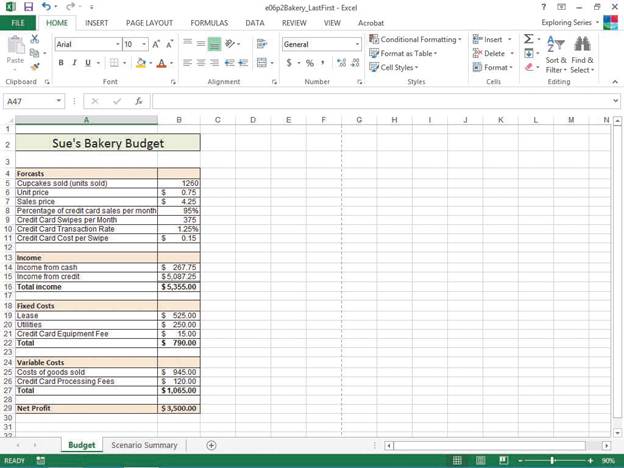
Task: Click the Save icon in quick access toolbar
Action: pos(28,7)
